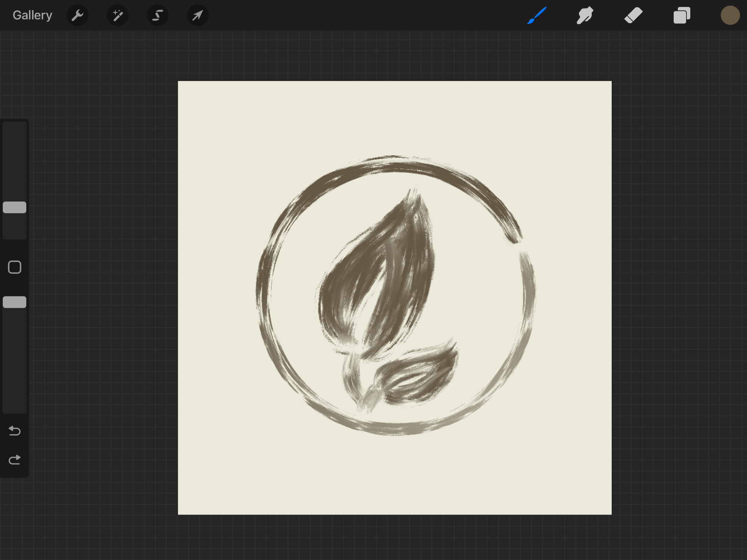Select the Brush tool
This screenshot has height=560, width=747.
537,15
